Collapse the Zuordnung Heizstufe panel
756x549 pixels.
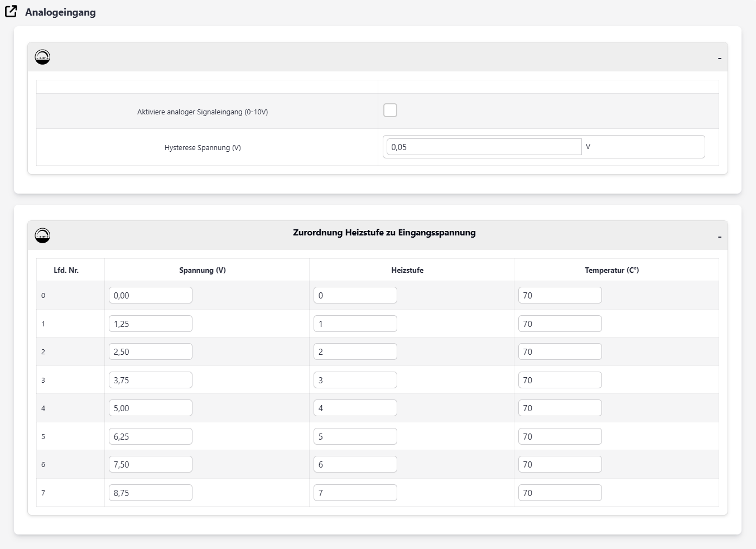tap(719, 237)
